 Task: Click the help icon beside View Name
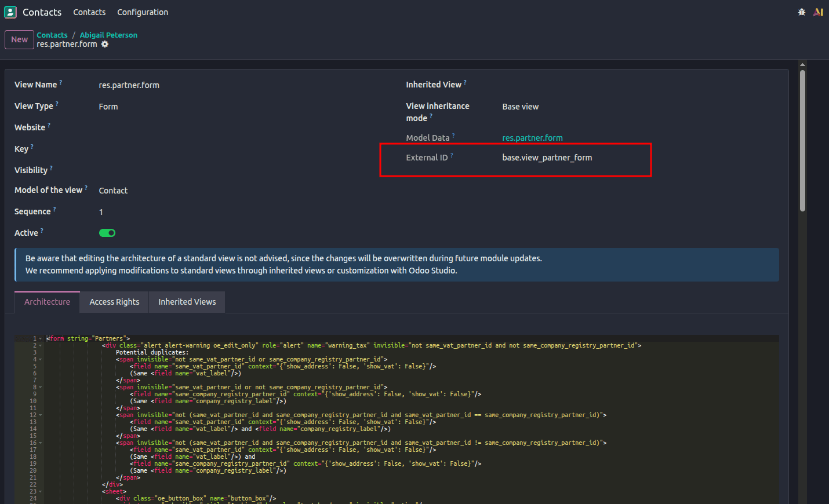pyautogui.click(x=60, y=81)
